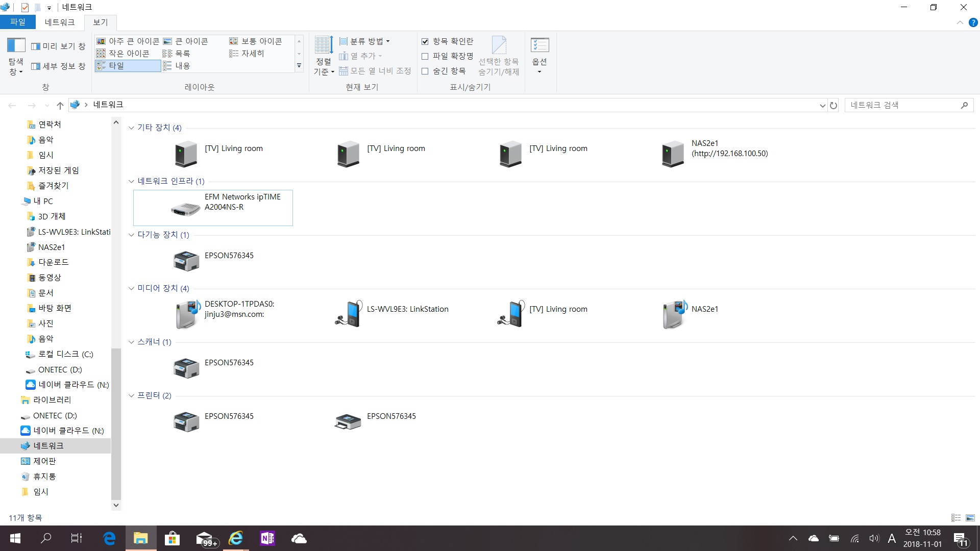Open the Microsoft Store taskbar icon
The height and width of the screenshot is (551, 980).
pyautogui.click(x=172, y=538)
